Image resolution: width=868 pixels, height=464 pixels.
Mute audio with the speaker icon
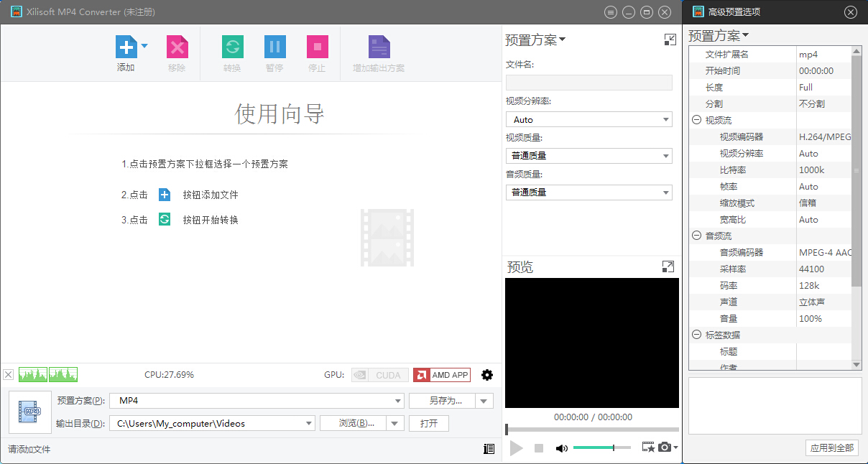tap(561, 448)
